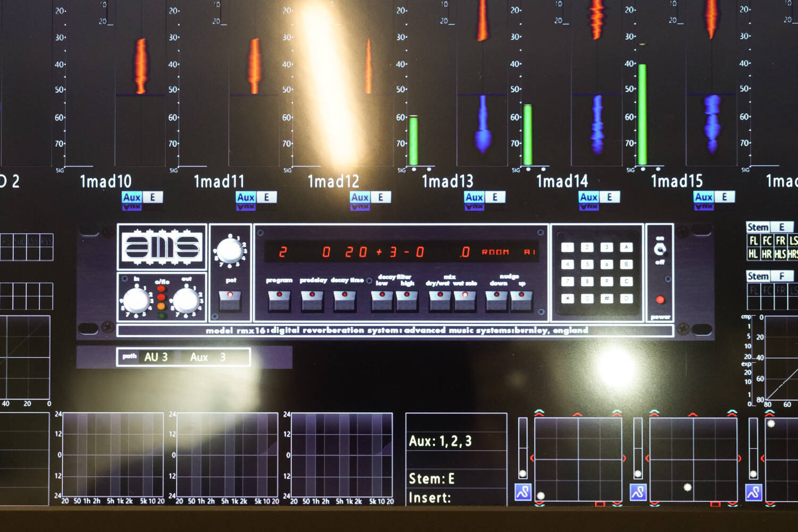The image size is (798, 532).
Task: Click the leftmost blue pan curve icon
Action: (523, 492)
